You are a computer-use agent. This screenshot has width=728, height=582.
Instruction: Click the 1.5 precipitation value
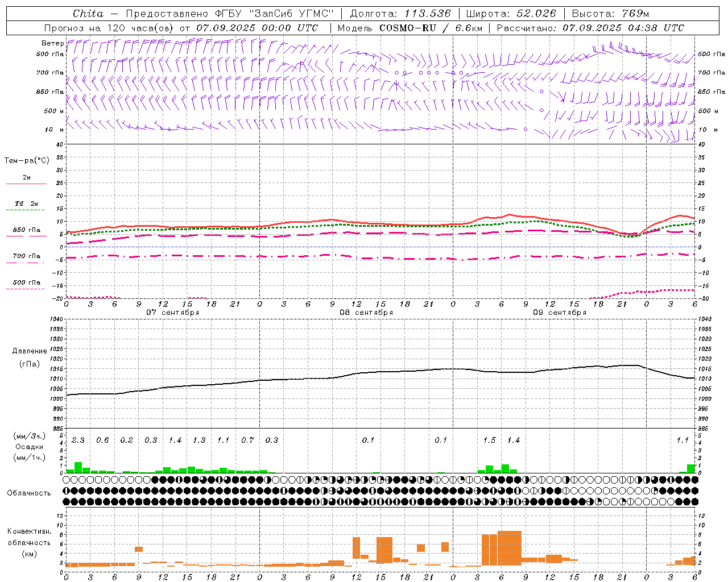(489, 440)
